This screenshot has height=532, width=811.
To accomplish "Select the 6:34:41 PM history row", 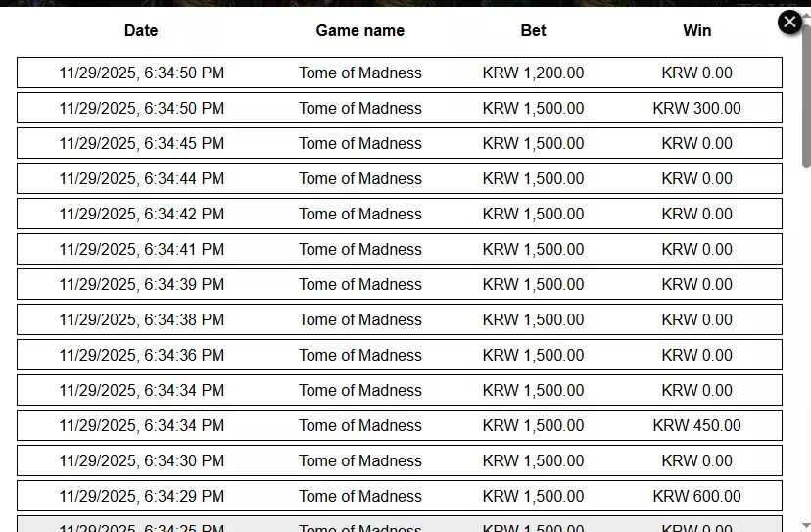I will [x=400, y=249].
